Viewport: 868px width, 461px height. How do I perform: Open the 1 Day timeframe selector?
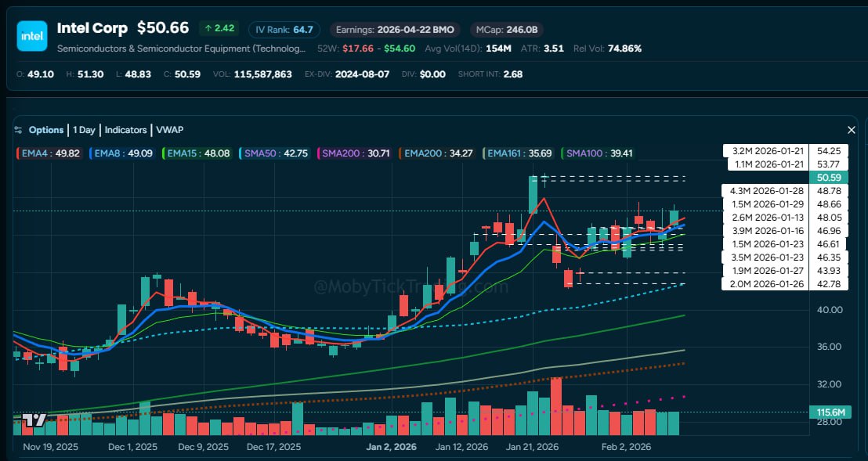(83, 129)
